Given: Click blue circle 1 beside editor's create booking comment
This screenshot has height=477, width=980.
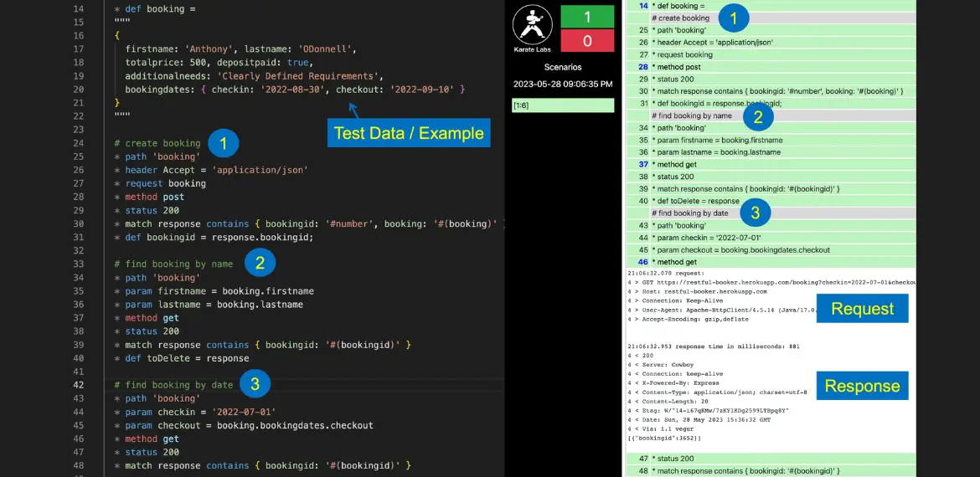Looking at the screenshot, I should [x=223, y=143].
